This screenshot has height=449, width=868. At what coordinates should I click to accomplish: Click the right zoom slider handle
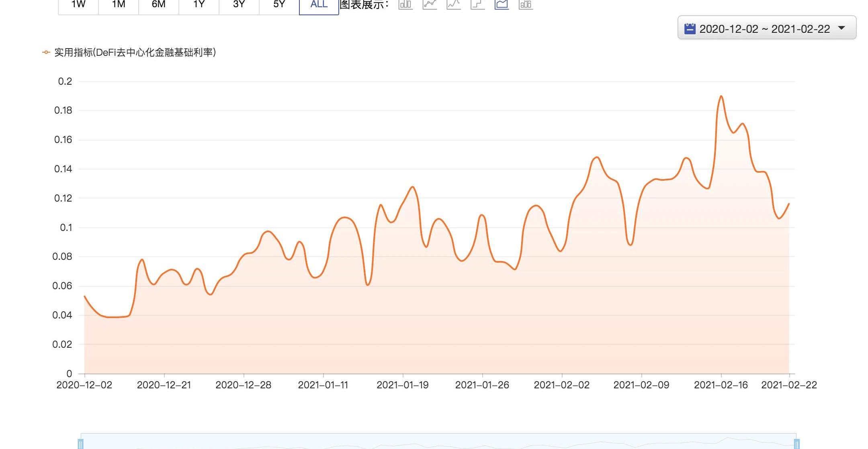click(x=796, y=444)
